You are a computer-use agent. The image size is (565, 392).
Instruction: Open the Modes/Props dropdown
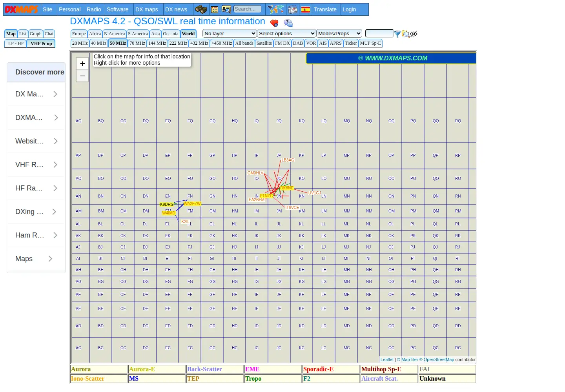[339, 34]
